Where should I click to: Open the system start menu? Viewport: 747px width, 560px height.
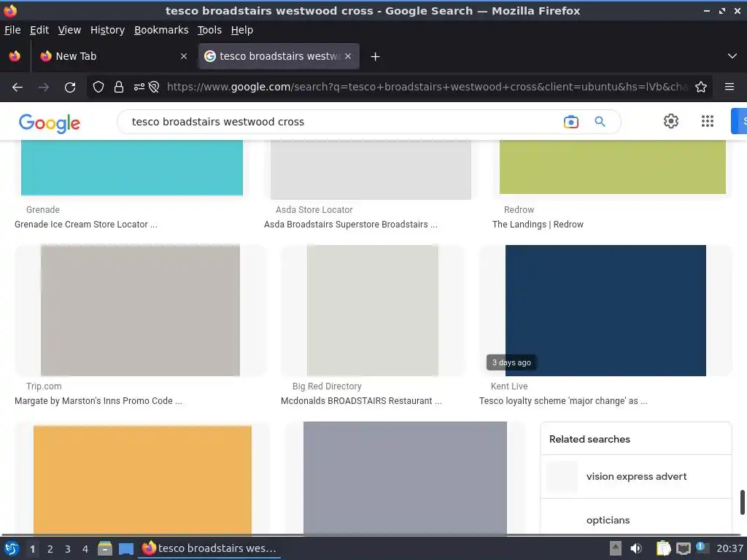pos(12,548)
